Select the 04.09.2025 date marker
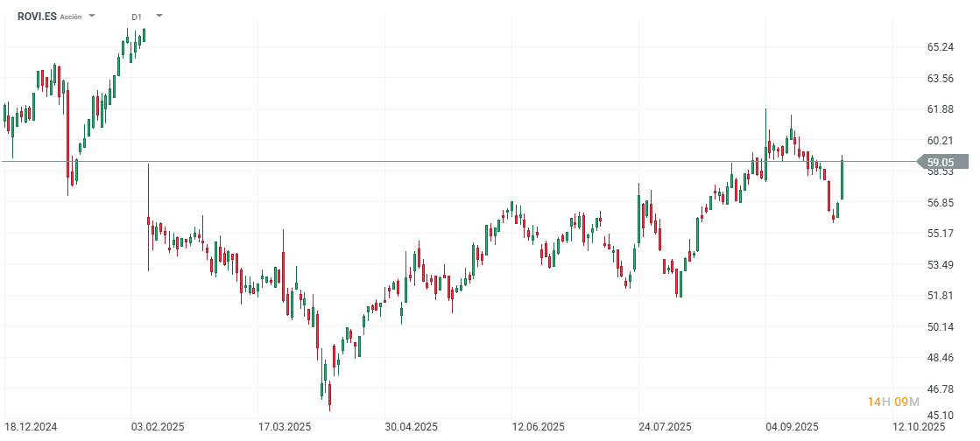980x441 pixels. (x=792, y=427)
